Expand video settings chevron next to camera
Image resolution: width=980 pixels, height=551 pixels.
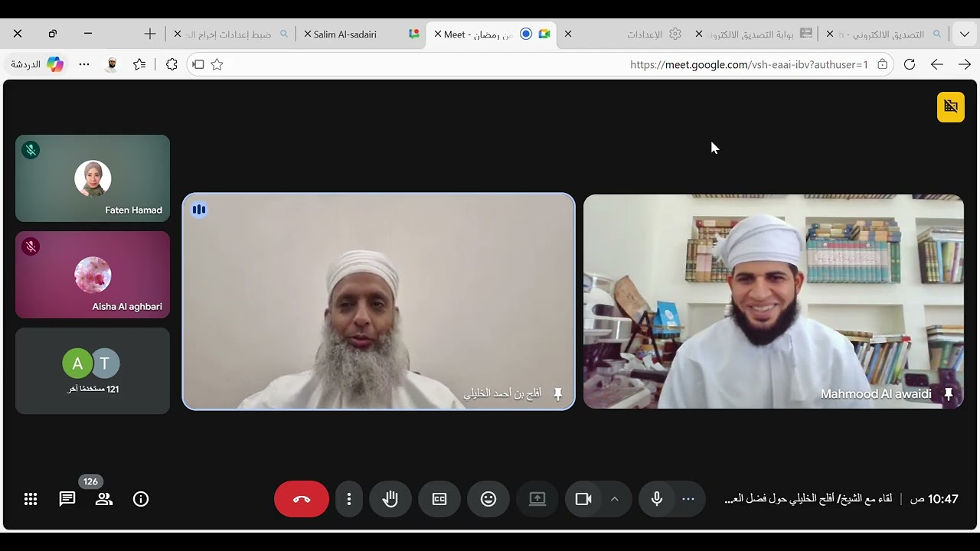(615, 499)
